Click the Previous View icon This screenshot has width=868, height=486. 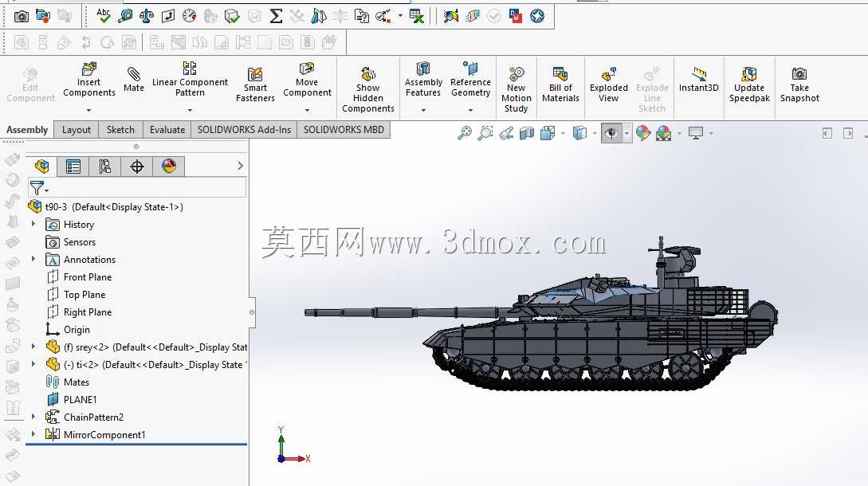506,133
